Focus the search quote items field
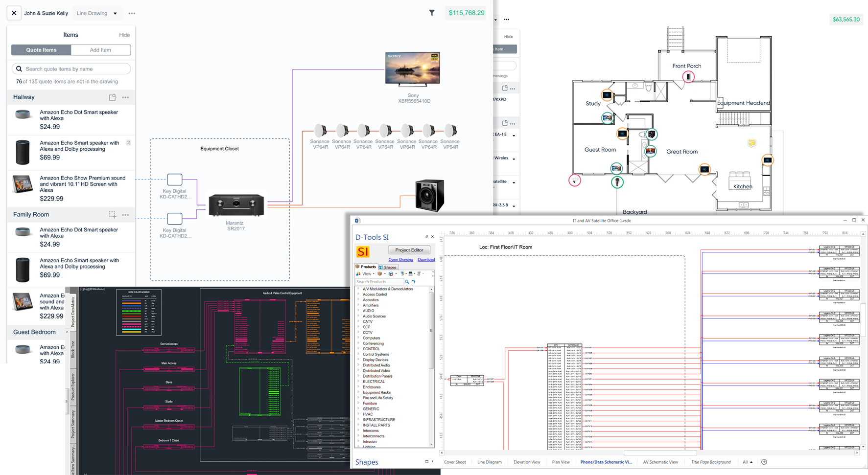868x475 pixels. (71, 69)
